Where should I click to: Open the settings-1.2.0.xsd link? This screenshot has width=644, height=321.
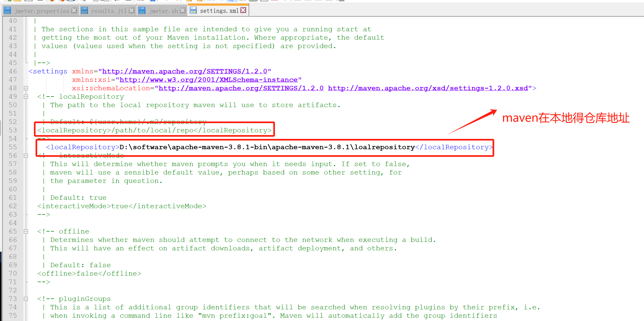tap(428, 88)
